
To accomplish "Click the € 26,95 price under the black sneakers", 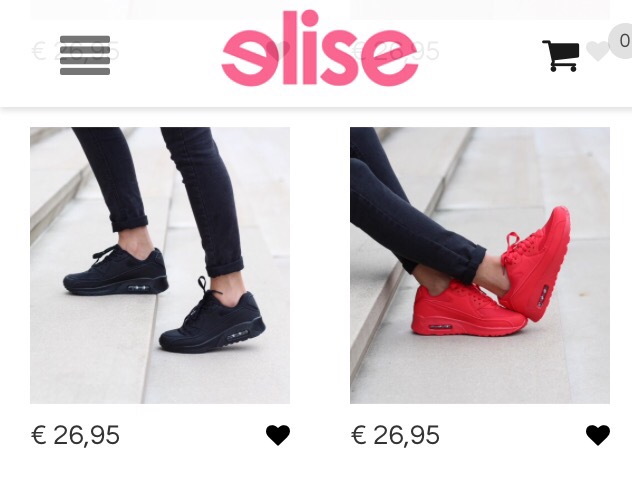I will click(75, 435).
